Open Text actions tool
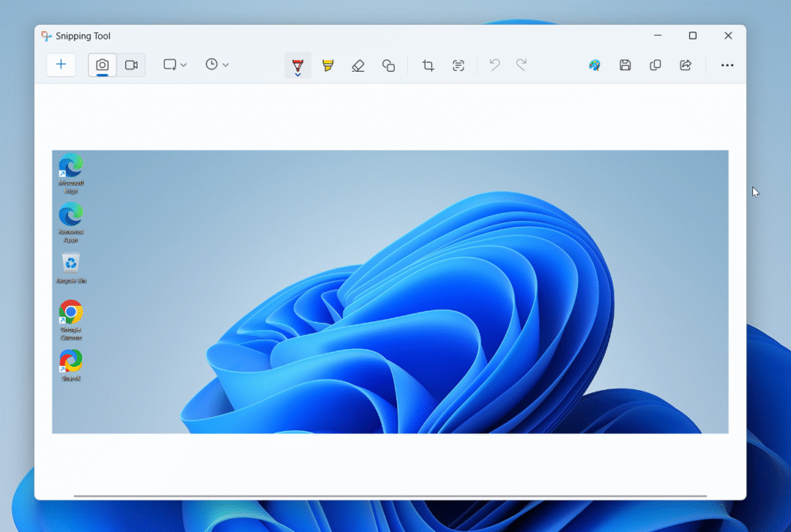Viewport: 791px width, 532px height. click(x=459, y=66)
